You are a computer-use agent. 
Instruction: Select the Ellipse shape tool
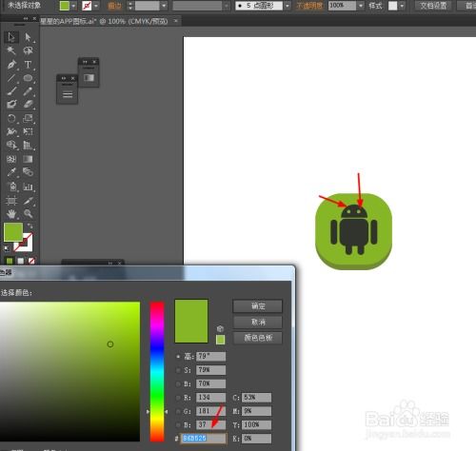(x=28, y=78)
